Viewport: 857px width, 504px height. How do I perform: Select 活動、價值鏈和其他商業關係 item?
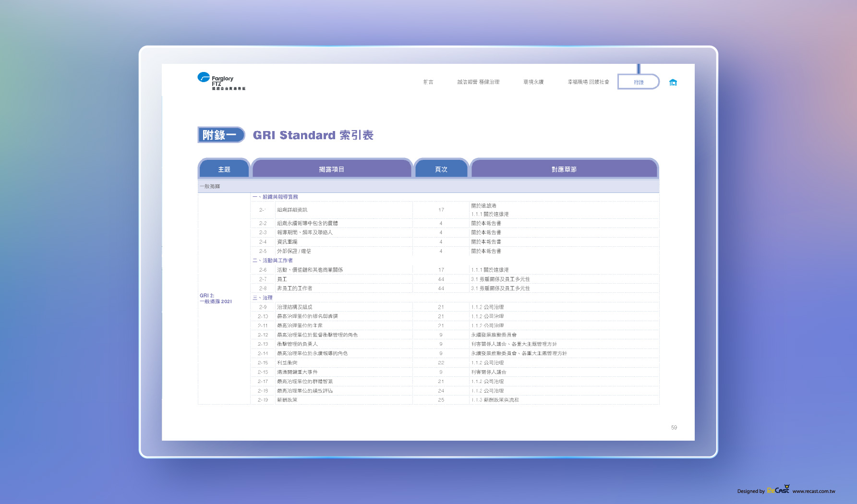310,270
